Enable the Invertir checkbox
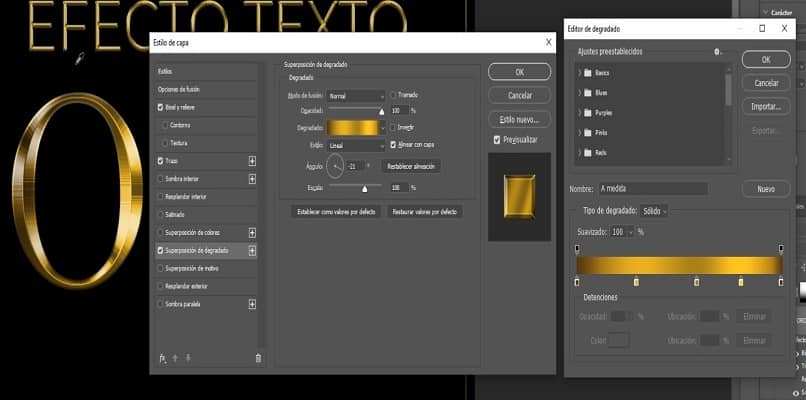The height and width of the screenshot is (400, 806). click(394, 128)
